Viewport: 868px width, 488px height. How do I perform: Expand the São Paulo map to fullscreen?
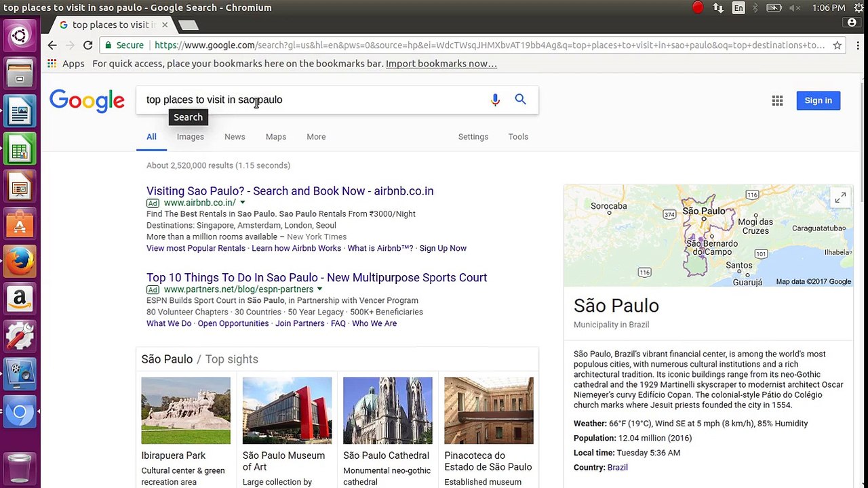point(840,197)
